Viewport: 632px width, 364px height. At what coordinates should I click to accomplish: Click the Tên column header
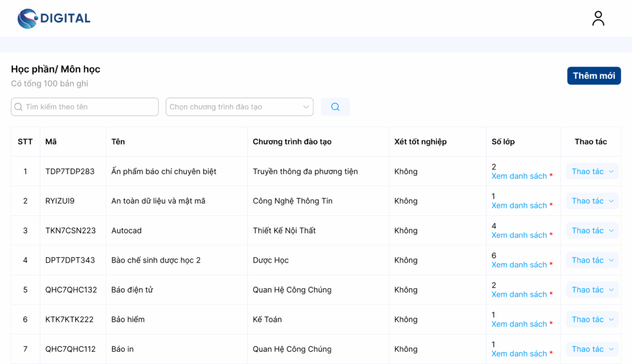coord(118,142)
